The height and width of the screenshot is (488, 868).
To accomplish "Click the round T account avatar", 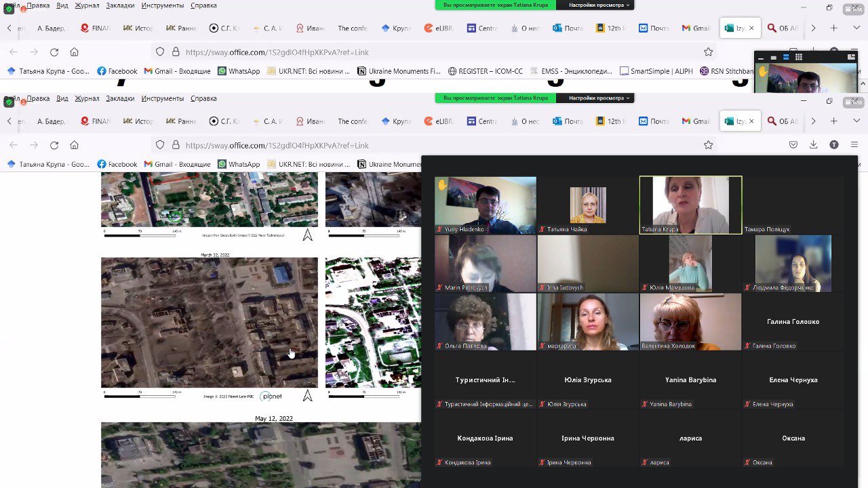I will 834,145.
